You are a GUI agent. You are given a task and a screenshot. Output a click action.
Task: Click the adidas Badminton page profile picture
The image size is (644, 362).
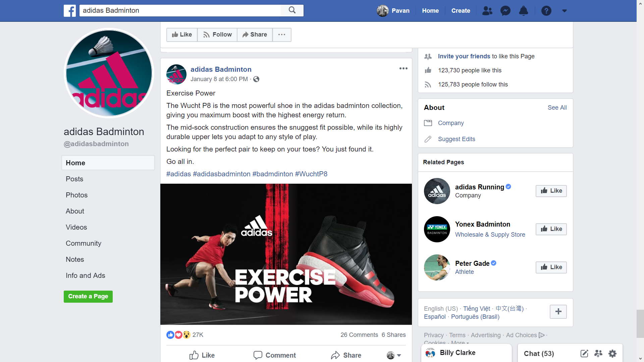[109, 73]
